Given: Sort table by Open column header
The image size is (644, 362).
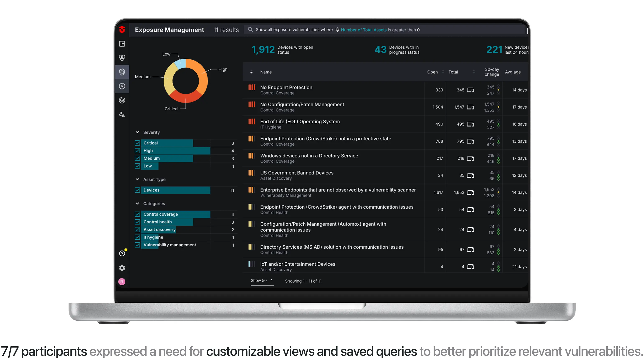Looking at the screenshot, I should tap(433, 72).
